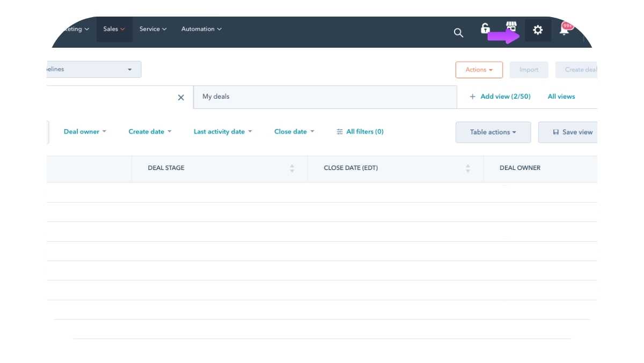
Task: Open the Settings gear
Action: (x=537, y=30)
